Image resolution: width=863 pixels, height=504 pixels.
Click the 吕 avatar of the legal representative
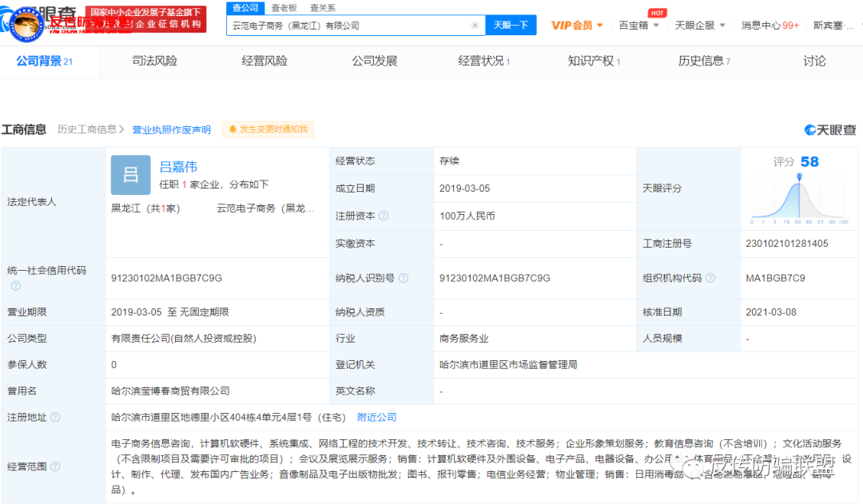130,174
